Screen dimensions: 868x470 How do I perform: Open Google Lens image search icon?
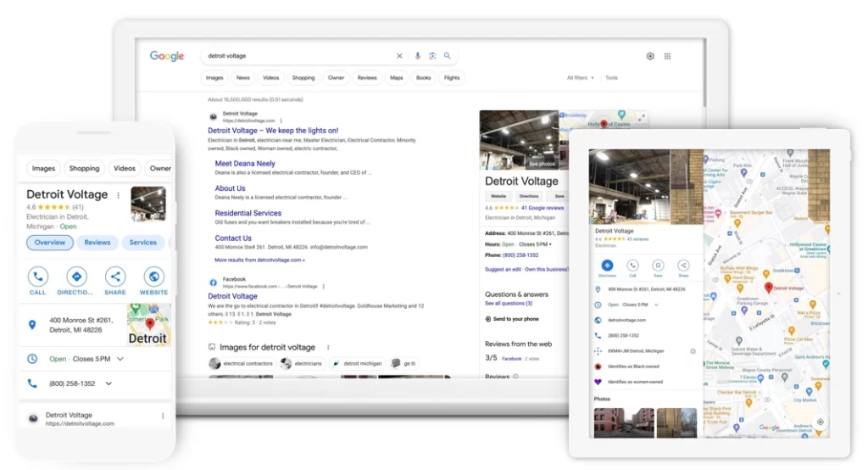(x=432, y=56)
